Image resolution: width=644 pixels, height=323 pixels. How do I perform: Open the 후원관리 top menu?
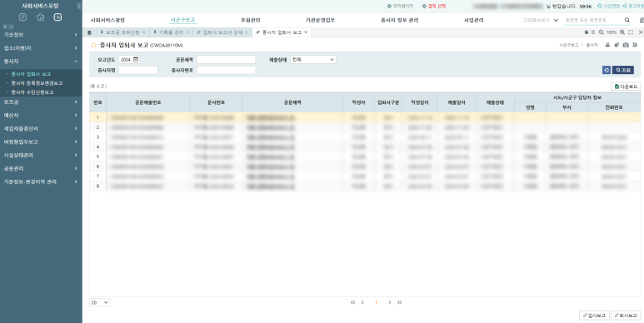pos(251,20)
